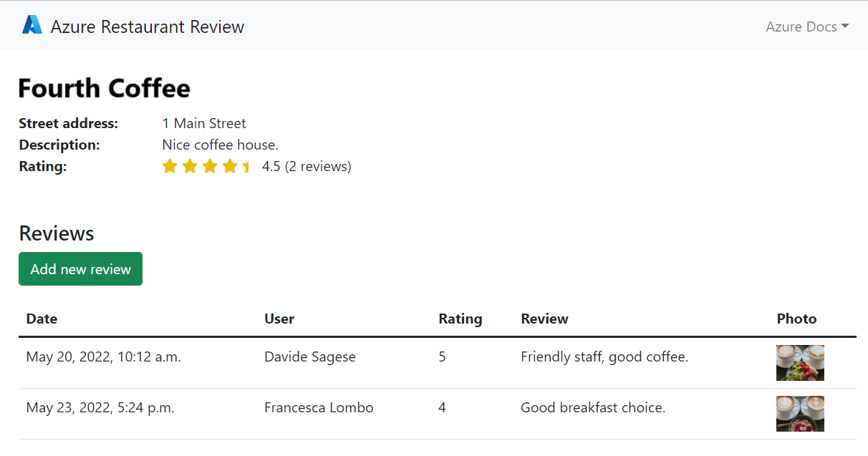Image resolution: width=868 pixels, height=456 pixels.
Task: Click the User column header
Action: pyautogui.click(x=279, y=319)
